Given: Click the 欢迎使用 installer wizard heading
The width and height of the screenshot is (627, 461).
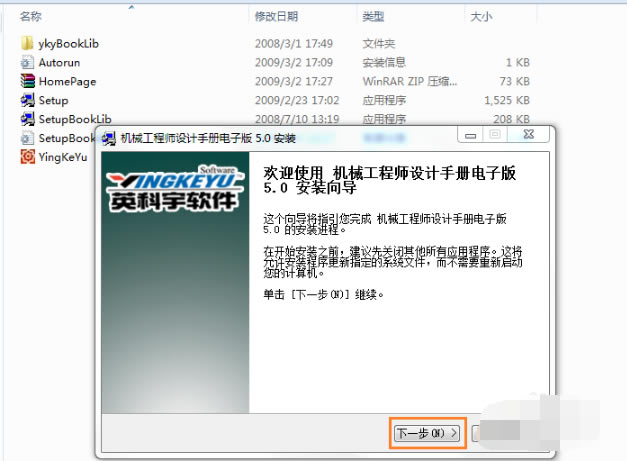Looking at the screenshot, I should (389, 180).
